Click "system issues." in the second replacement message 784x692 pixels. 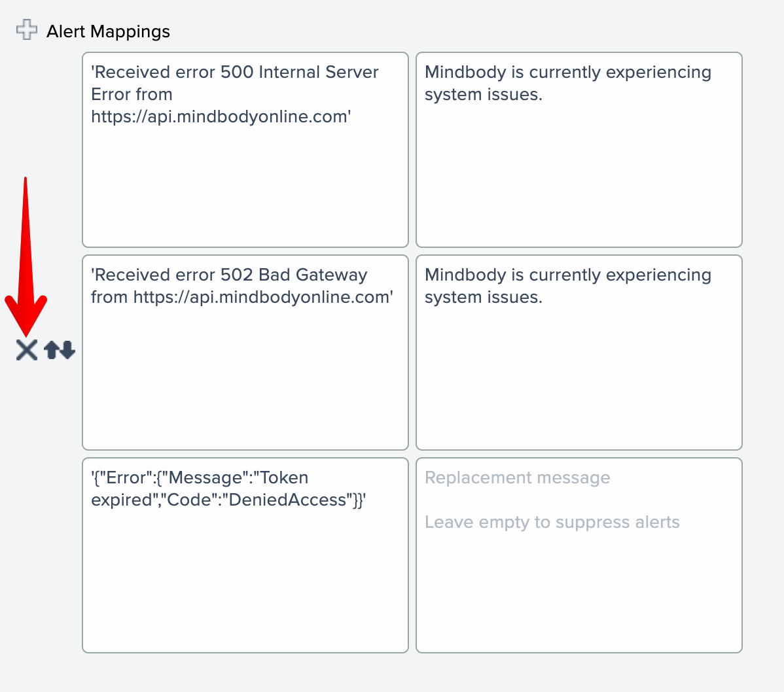pos(483,297)
